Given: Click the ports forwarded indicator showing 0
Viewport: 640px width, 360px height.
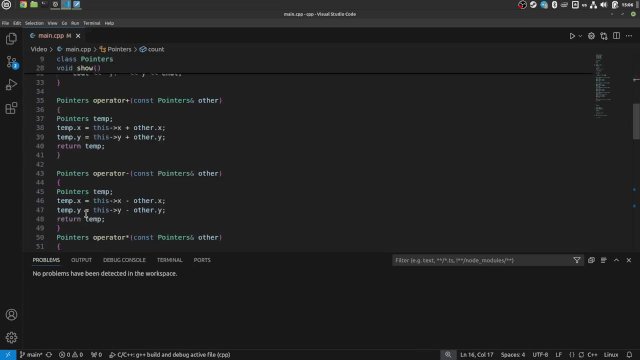Looking at the screenshot, I should [x=96, y=355].
